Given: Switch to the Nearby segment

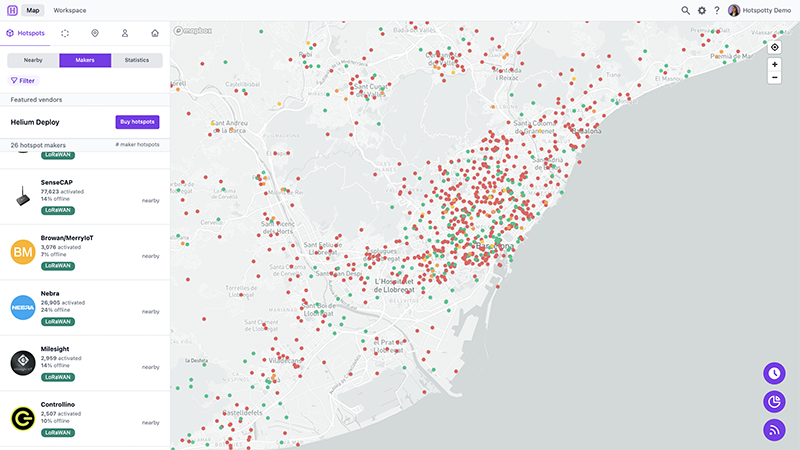Looking at the screenshot, I should pyautogui.click(x=33, y=60).
